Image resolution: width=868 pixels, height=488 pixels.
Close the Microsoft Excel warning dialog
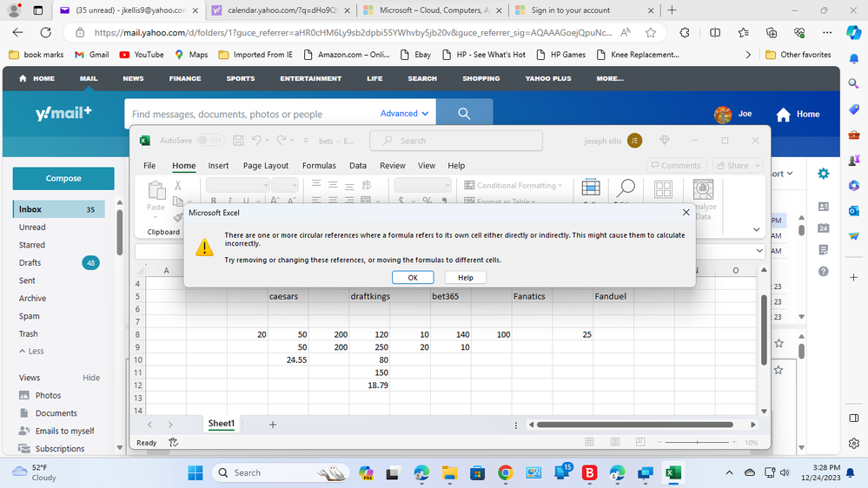686,212
